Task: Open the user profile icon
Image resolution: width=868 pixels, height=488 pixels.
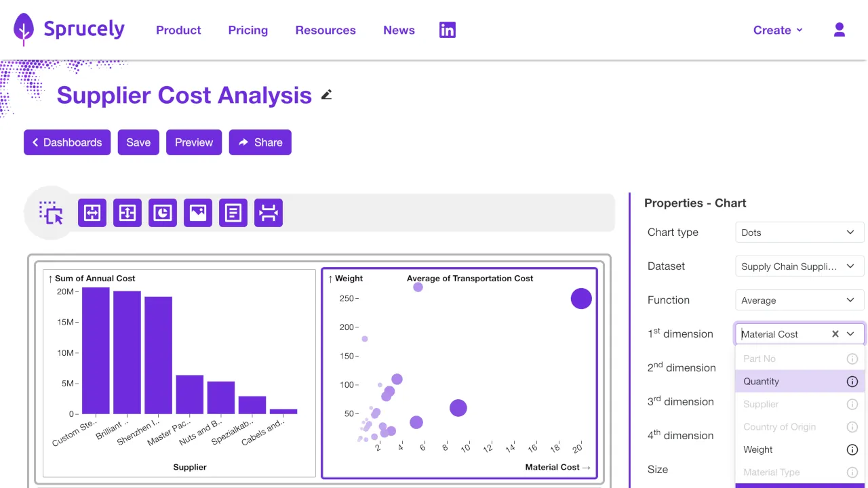Action: 839,30
